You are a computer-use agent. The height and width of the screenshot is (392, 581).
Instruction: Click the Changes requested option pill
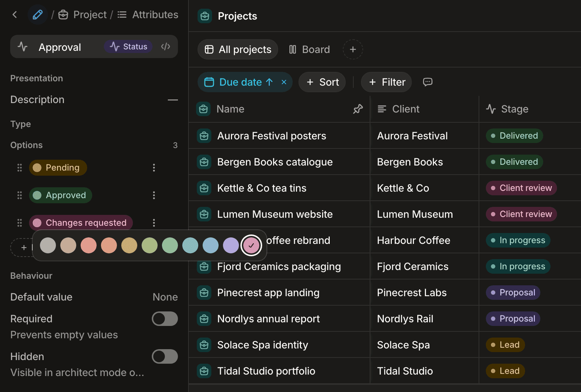coord(81,223)
